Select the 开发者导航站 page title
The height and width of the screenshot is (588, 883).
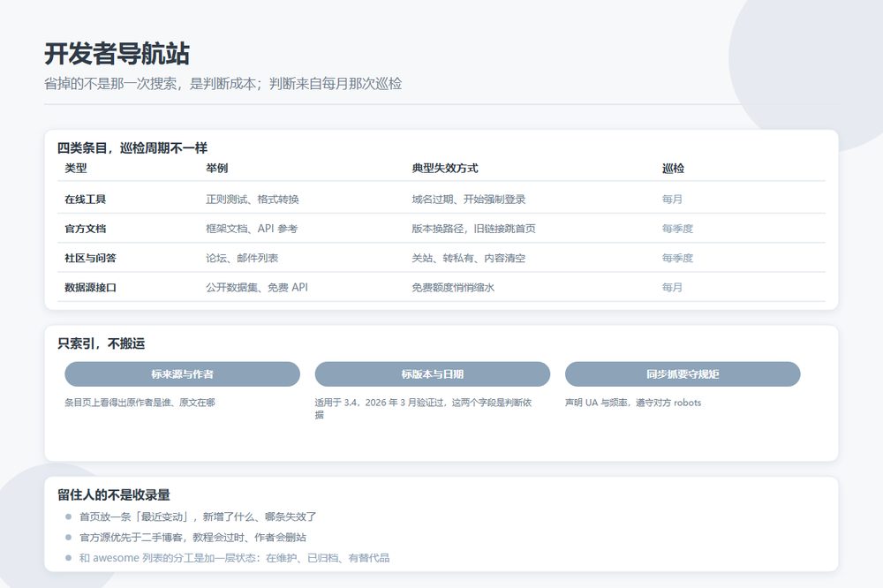[117, 54]
